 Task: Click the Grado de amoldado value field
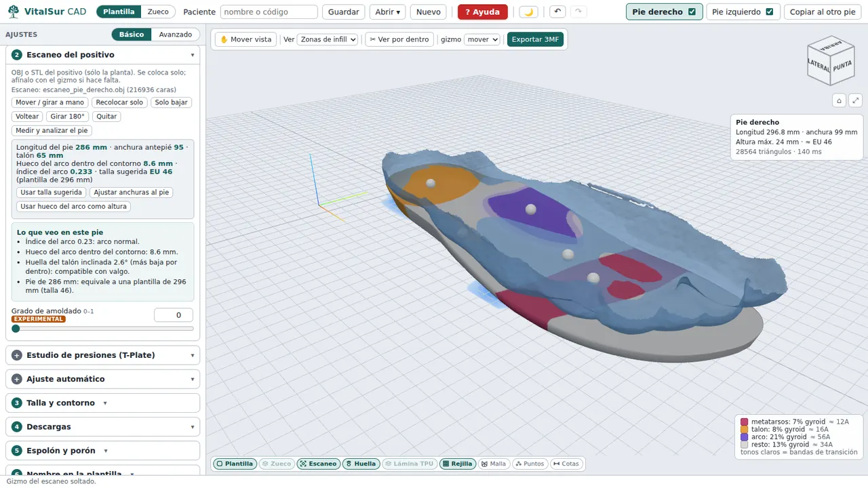174,314
